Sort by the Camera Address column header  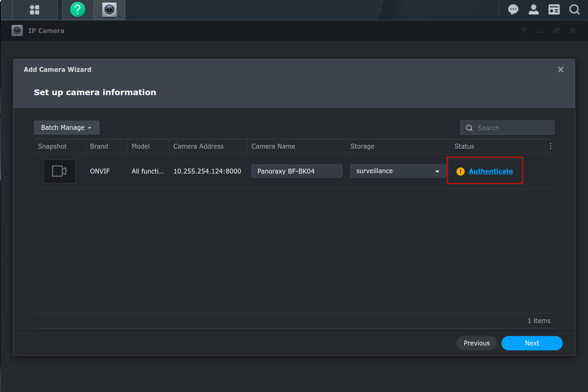198,146
